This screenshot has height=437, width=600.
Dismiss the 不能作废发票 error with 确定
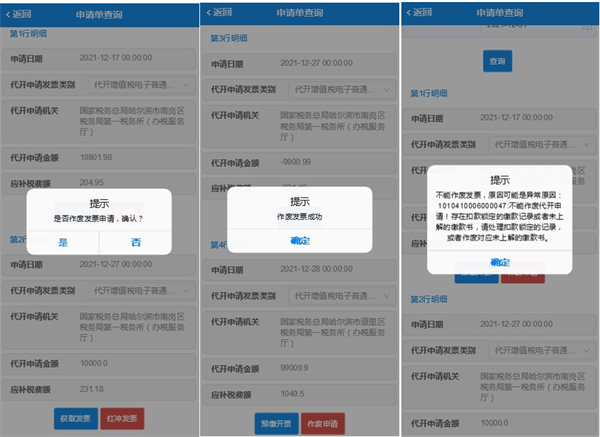click(x=500, y=262)
